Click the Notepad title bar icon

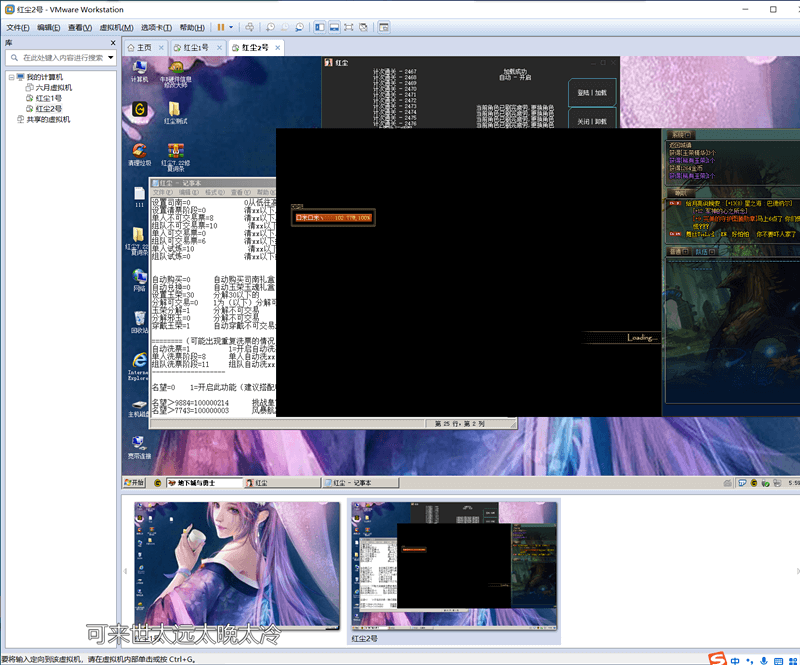(x=156, y=183)
